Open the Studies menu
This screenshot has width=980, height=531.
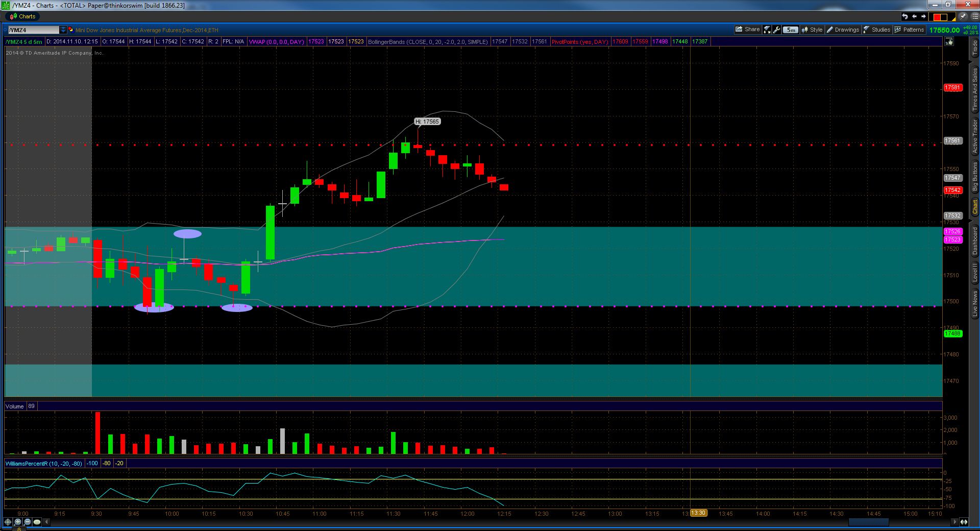click(x=877, y=30)
